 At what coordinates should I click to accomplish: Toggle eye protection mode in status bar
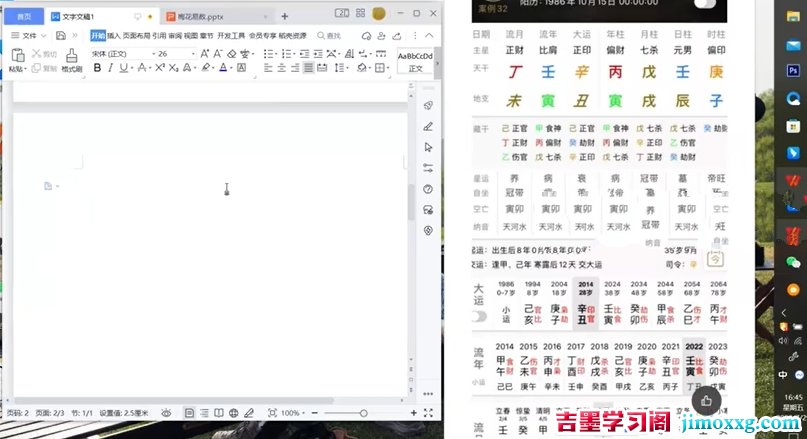pos(166,413)
